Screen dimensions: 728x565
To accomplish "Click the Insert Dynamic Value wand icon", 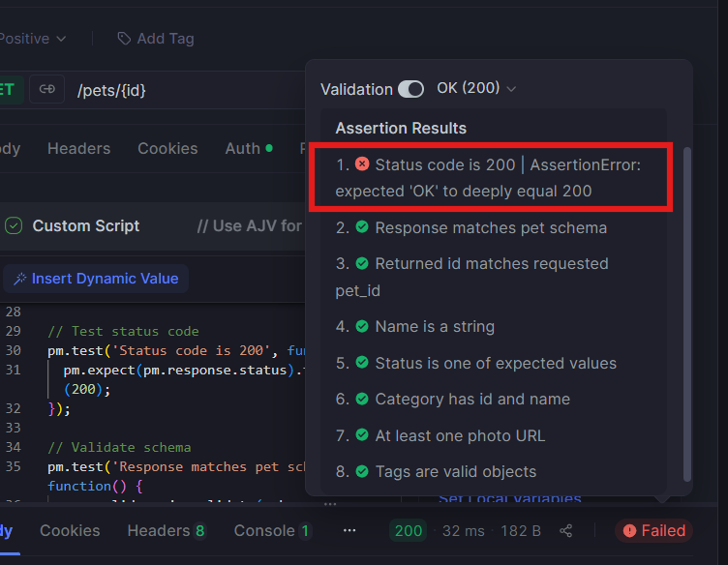I will pyautogui.click(x=20, y=279).
